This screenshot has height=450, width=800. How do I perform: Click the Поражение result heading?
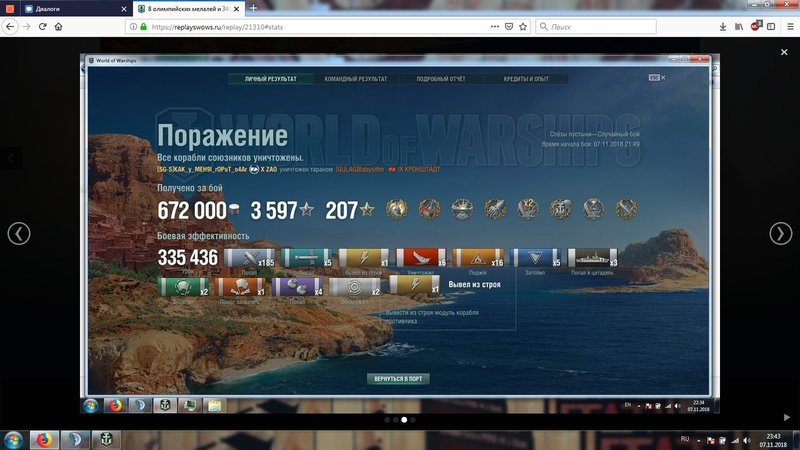pos(222,136)
